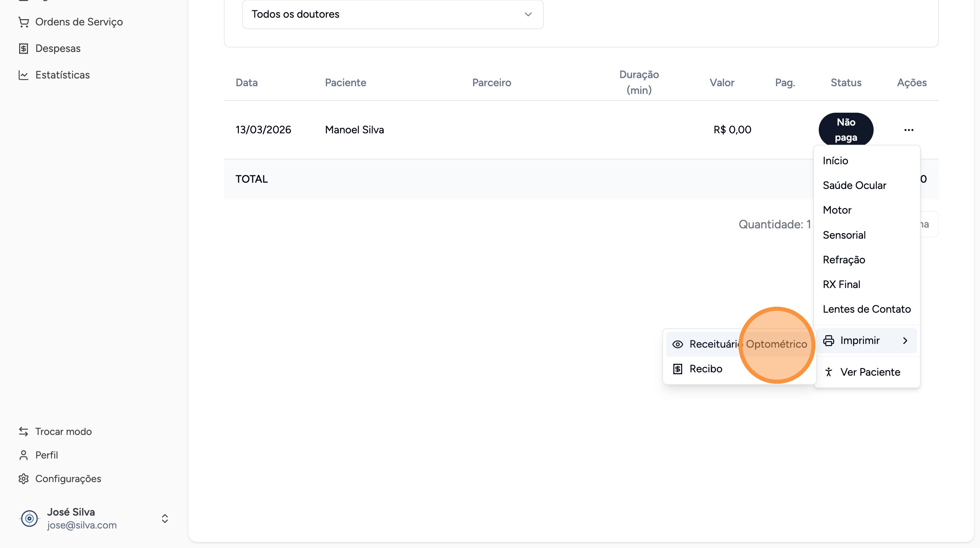Select Recibo from the print submenu
This screenshot has height=548, width=980.
(x=706, y=369)
